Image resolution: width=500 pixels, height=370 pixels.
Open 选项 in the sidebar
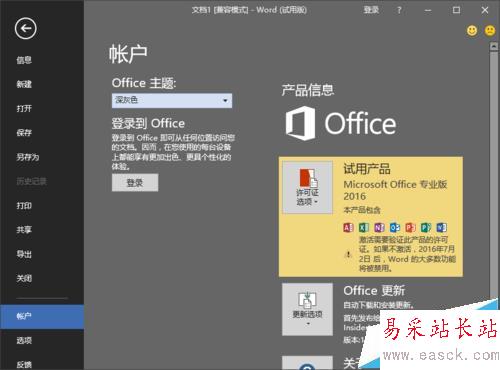pyautogui.click(x=42, y=340)
